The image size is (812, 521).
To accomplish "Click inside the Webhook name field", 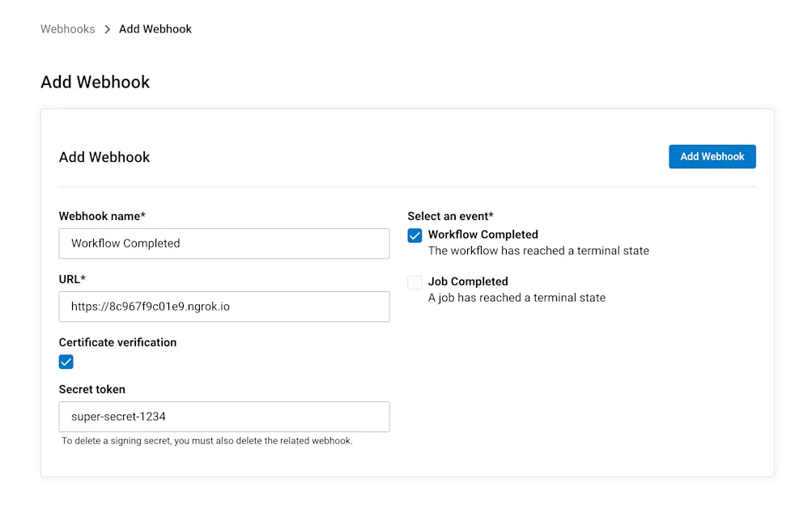I will pyautogui.click(x=224, y=243).
